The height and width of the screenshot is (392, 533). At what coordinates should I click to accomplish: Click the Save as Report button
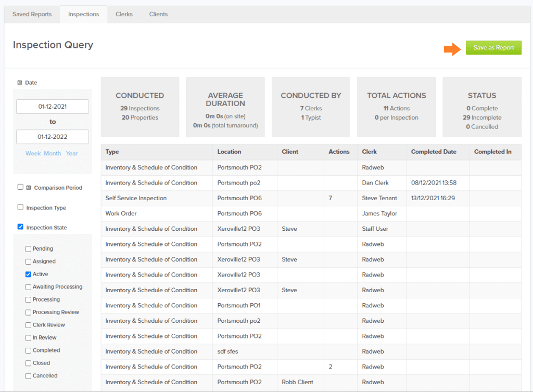493,47
